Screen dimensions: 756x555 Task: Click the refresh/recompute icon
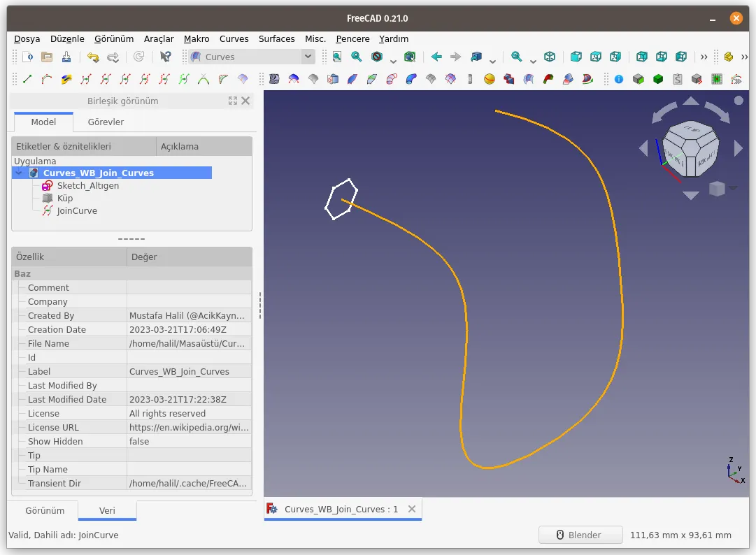tap(139, 57)
